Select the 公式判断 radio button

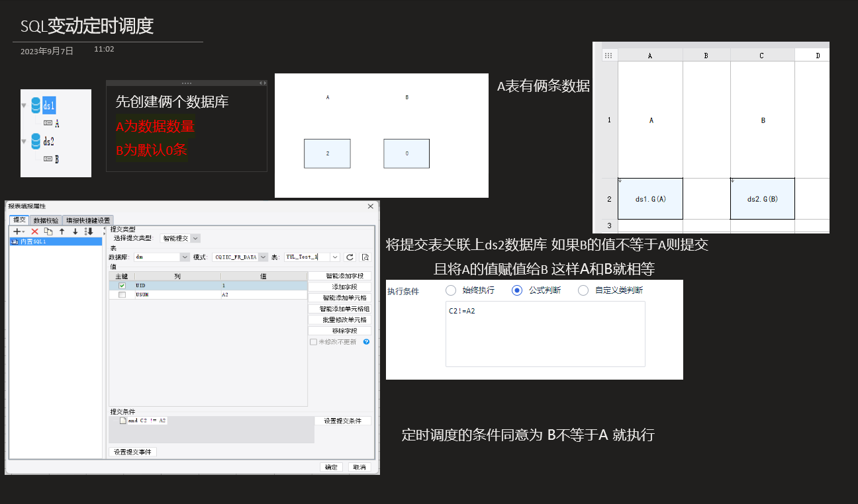click(x=517, y=290)
